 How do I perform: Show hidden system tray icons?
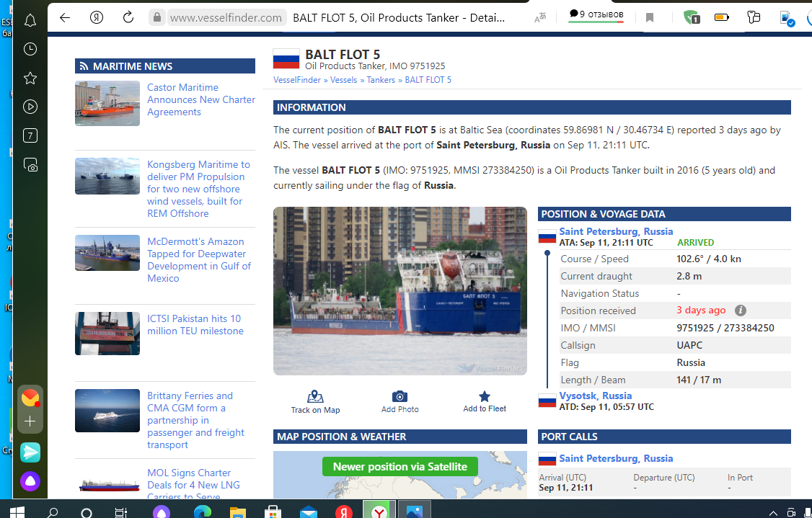(x=773, y=514)
